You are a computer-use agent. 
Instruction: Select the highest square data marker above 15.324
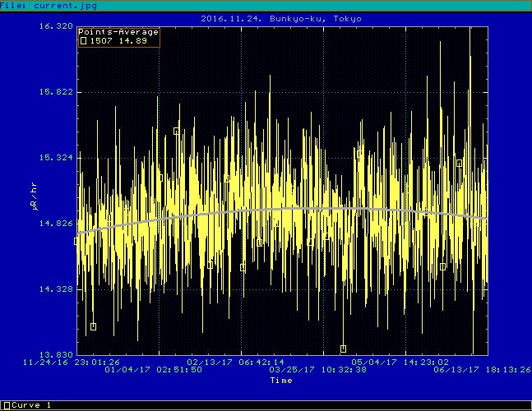point(176,131)
